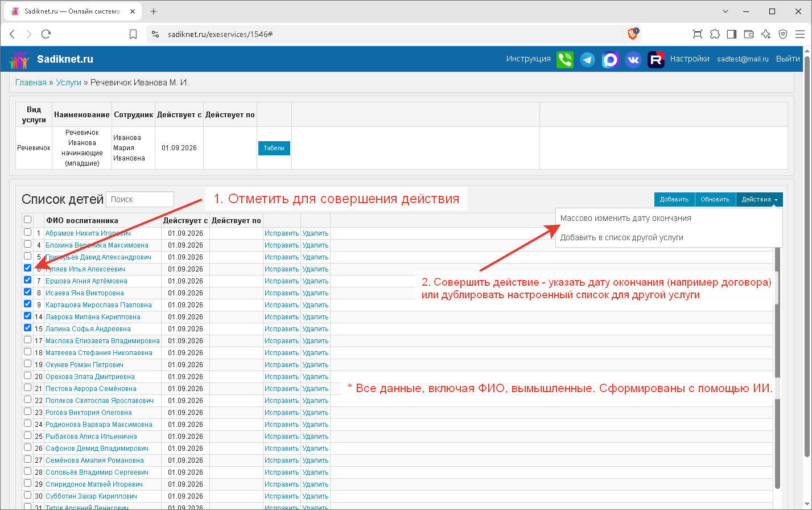The width and height of the screenshot is (812, 510).
Task: Click the Sadiknet.ru logo with colored figures
Action: [19, 59]
